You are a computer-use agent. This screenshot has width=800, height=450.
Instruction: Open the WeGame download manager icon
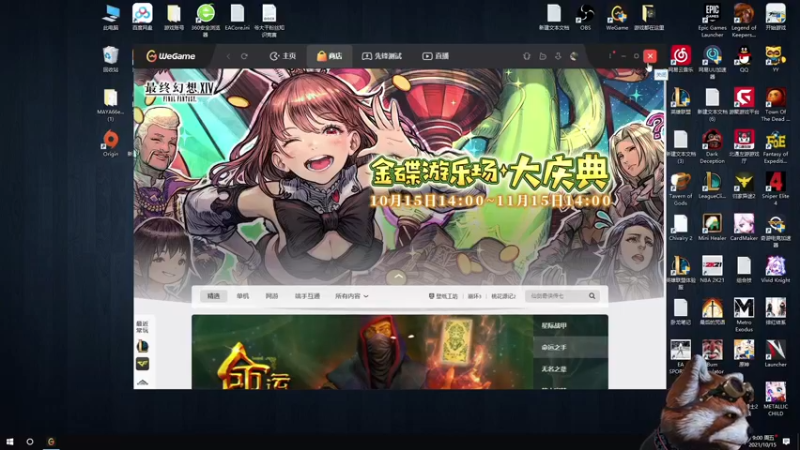558,56
